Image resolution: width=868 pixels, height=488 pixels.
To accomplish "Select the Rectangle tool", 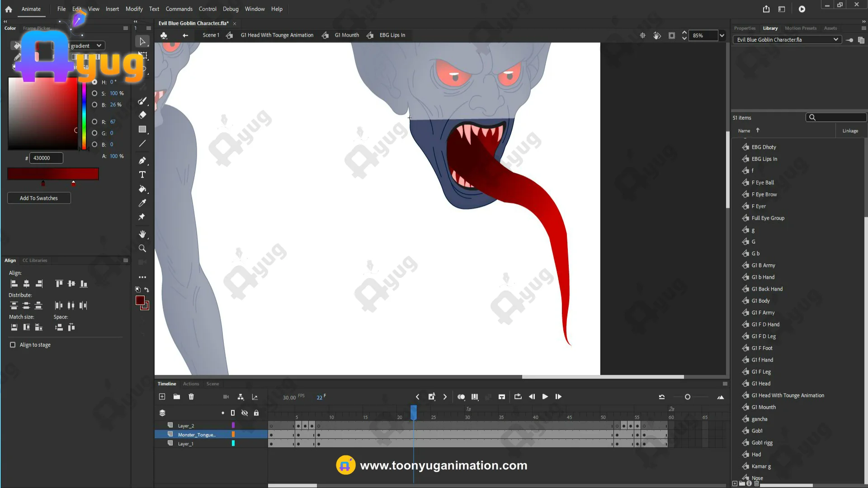I will [x=142, y=129].
